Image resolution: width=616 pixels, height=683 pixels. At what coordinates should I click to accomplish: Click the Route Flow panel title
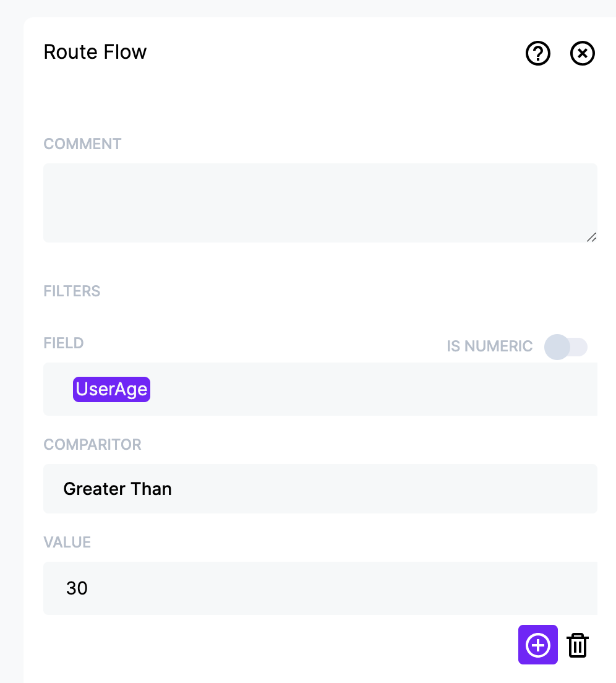(x=95, y=52)
